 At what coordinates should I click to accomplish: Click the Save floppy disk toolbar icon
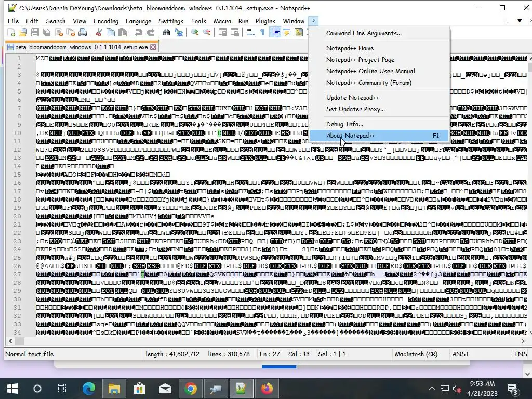pyautogui.click(x=35, y=33)
